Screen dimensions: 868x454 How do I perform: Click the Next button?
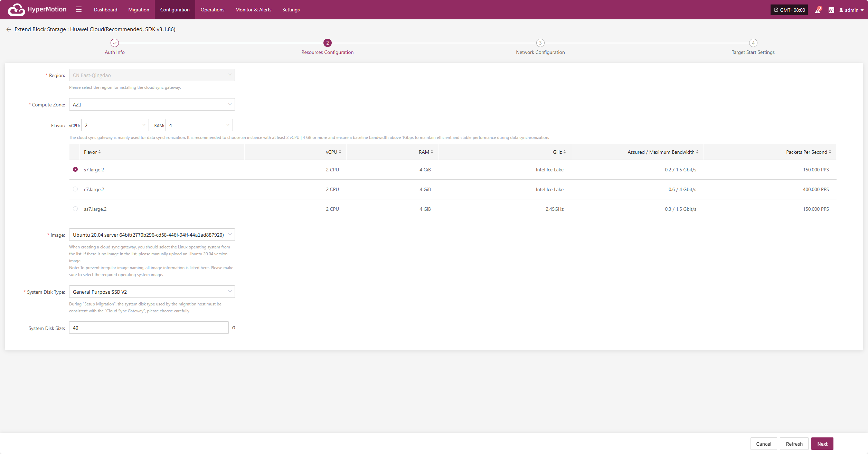[x=822, y=444]
